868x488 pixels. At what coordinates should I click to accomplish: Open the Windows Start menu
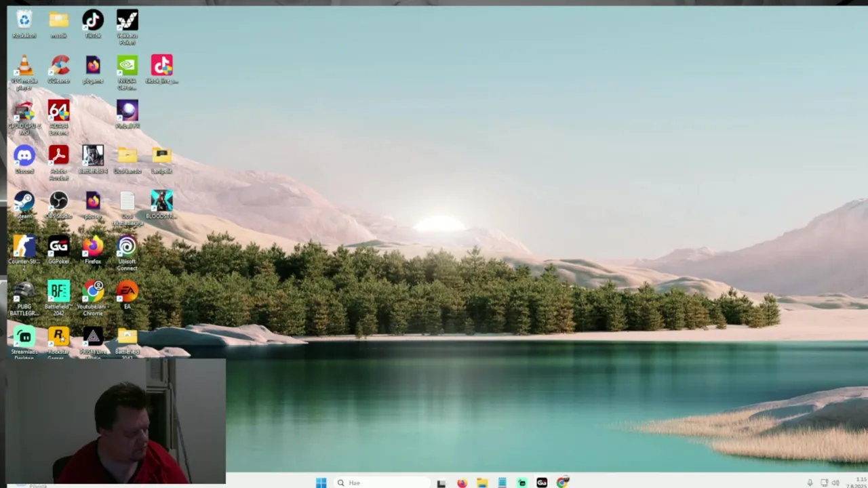[x=321, y=483]
